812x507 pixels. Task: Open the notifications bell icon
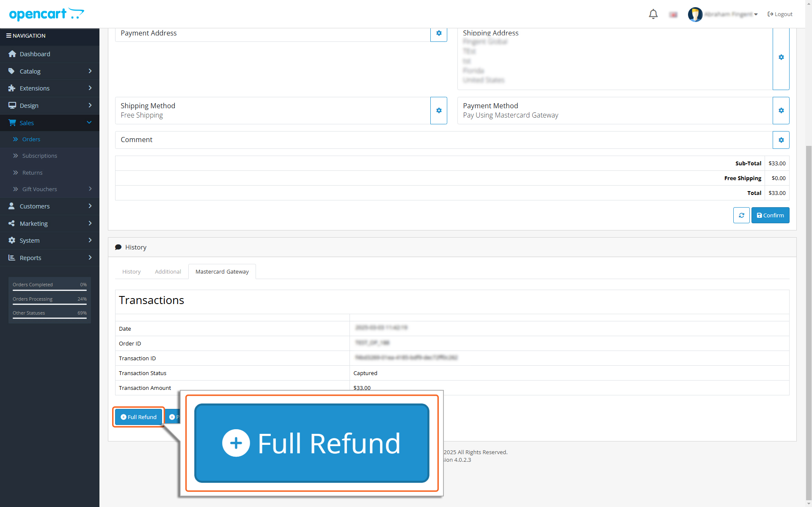click(x=653, y=14)
